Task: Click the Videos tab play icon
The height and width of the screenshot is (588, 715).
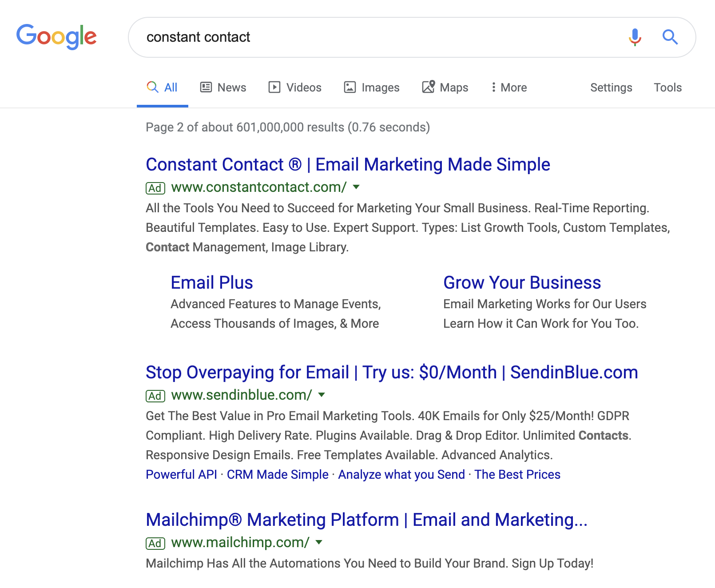Action: click(x=274, y=87)
